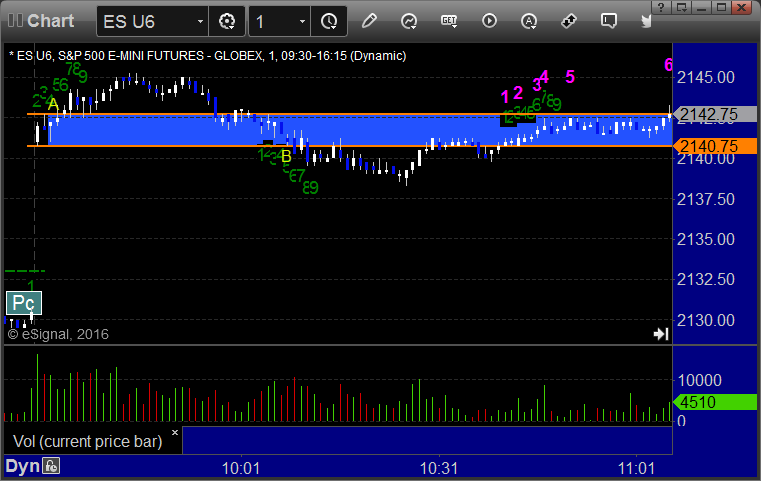Viewport: 761px width, 481px height.
Task: Toggle the time lock icon beside Dyn
Action: point(51,466)
